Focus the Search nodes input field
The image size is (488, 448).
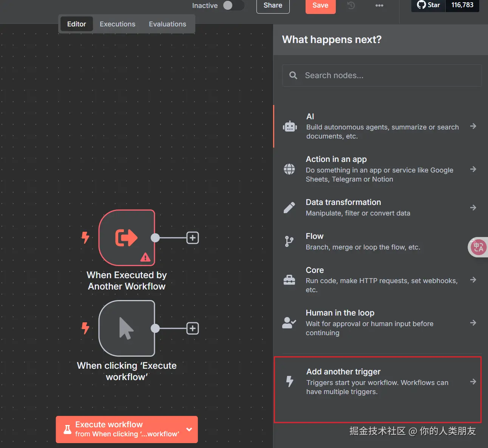click(x=382, y=75)
